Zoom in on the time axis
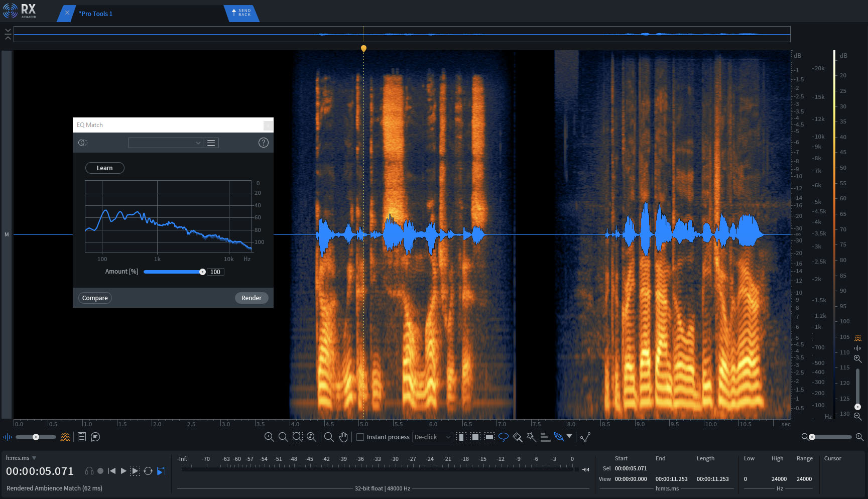Viewport: 868px width, 499px height. click(269, 437)
